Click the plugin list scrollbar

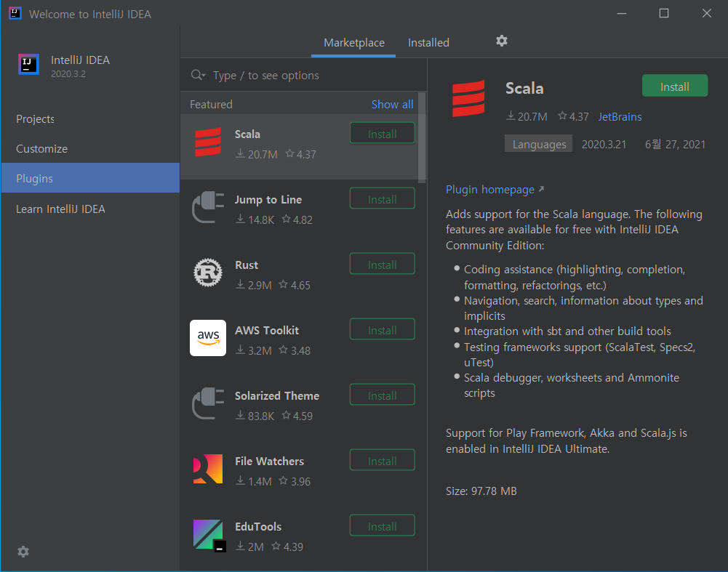point(422,137)
